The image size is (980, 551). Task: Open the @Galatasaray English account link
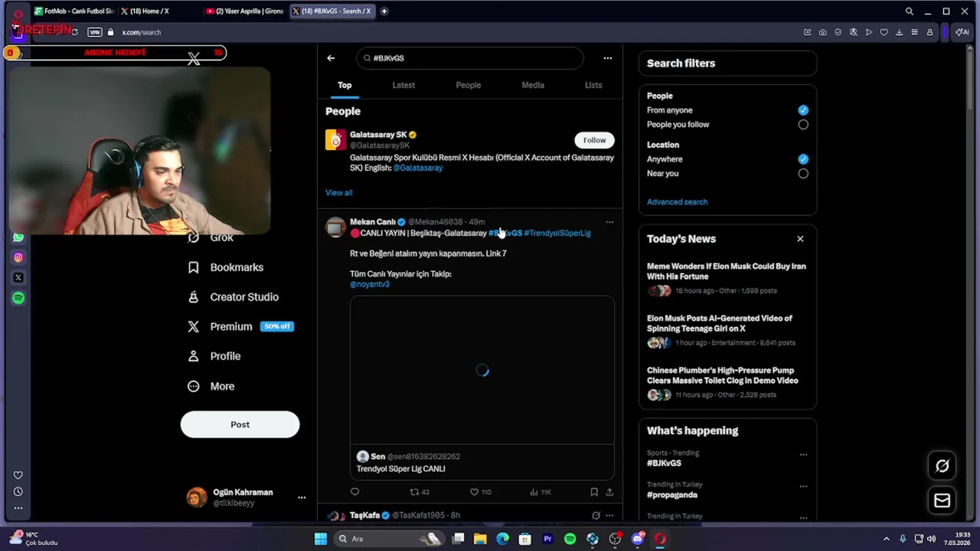(x=418, y=168)
